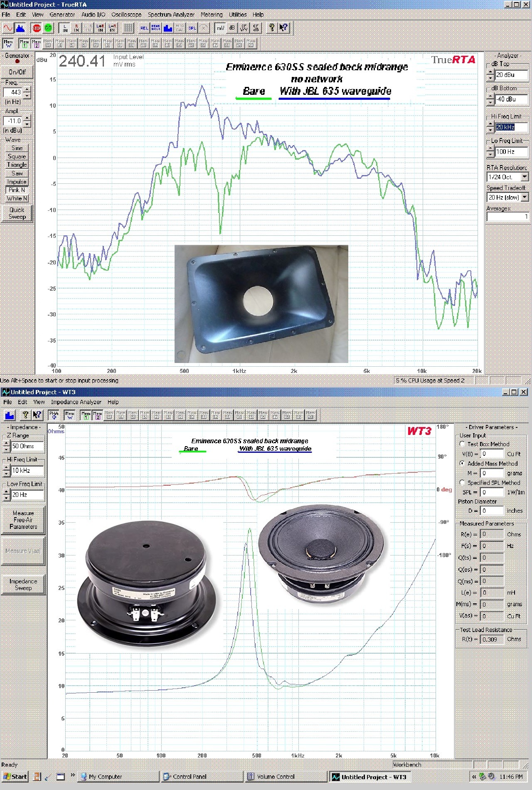This screenshot has width=532, height=790.
Task: Select the Sine waveform button
Action: click(x=17, y=148)
